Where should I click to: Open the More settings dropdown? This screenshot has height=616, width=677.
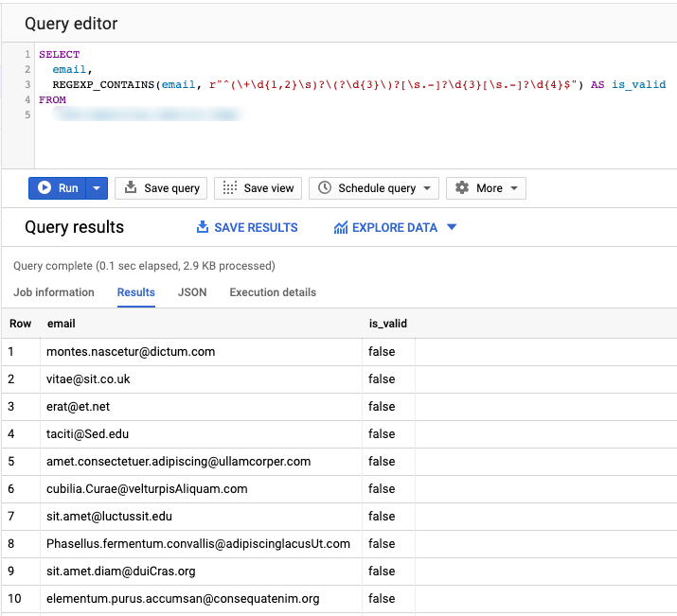click(486, 188)
